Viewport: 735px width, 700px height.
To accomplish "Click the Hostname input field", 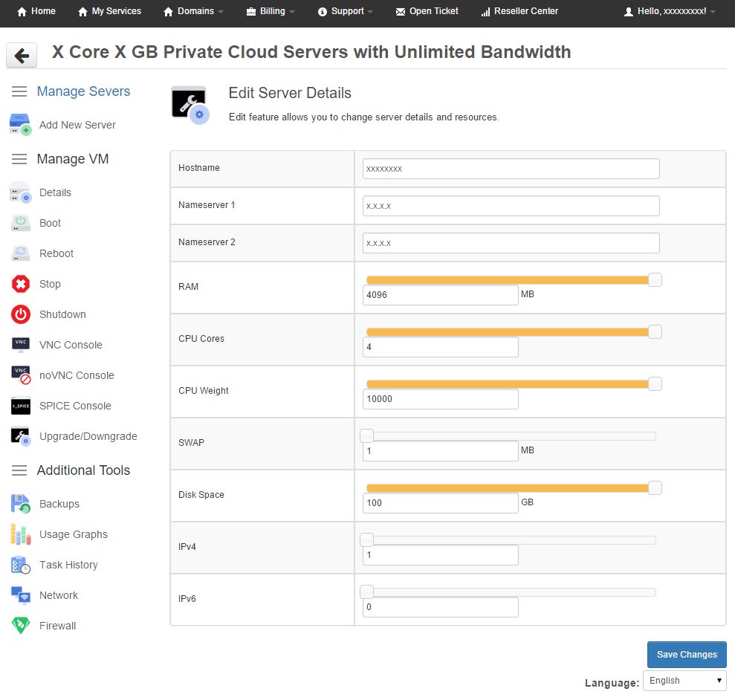I will [x=511, y=169].
